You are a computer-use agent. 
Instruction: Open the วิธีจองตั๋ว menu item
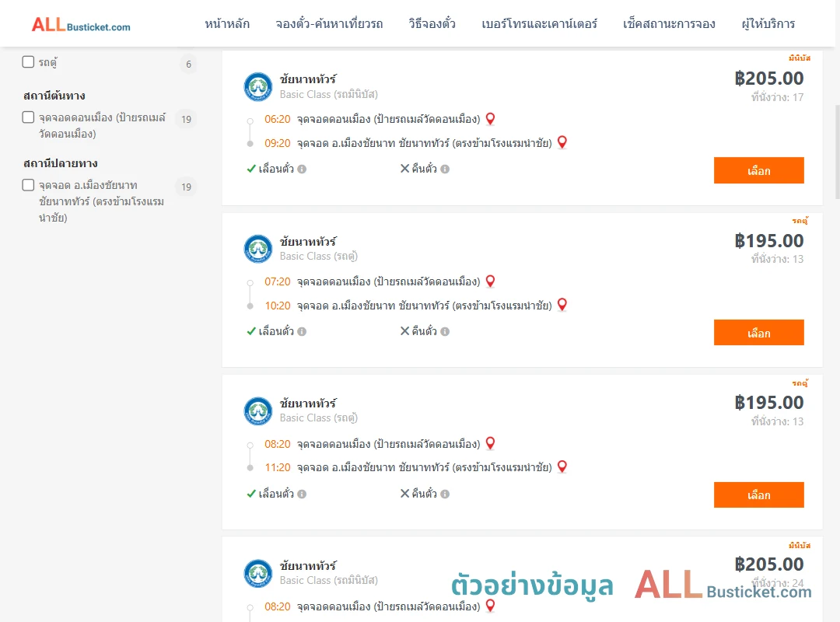432,23
